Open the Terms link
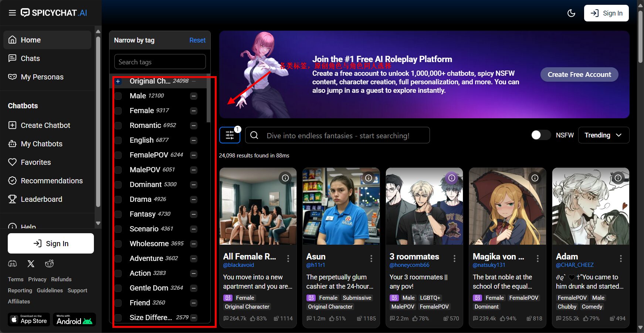This screenshot has width=644, height=333. click(16, 279)
